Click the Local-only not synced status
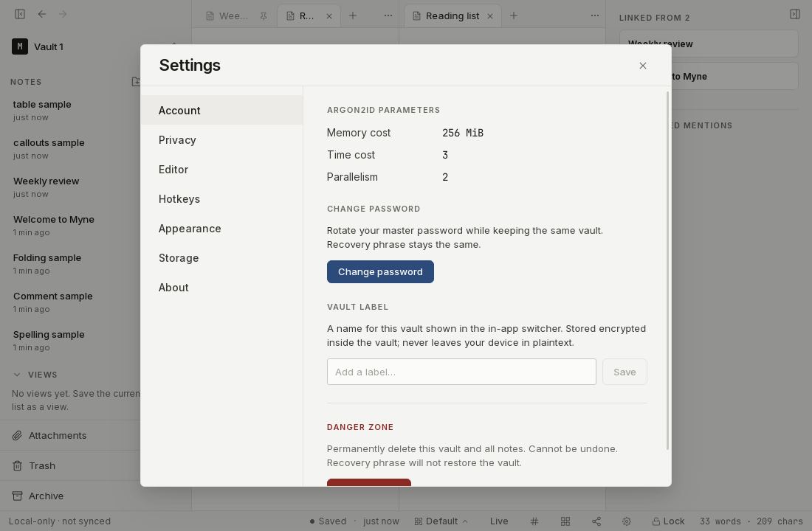The height and width of the screenshot is (531, 812). coord(60,521)
